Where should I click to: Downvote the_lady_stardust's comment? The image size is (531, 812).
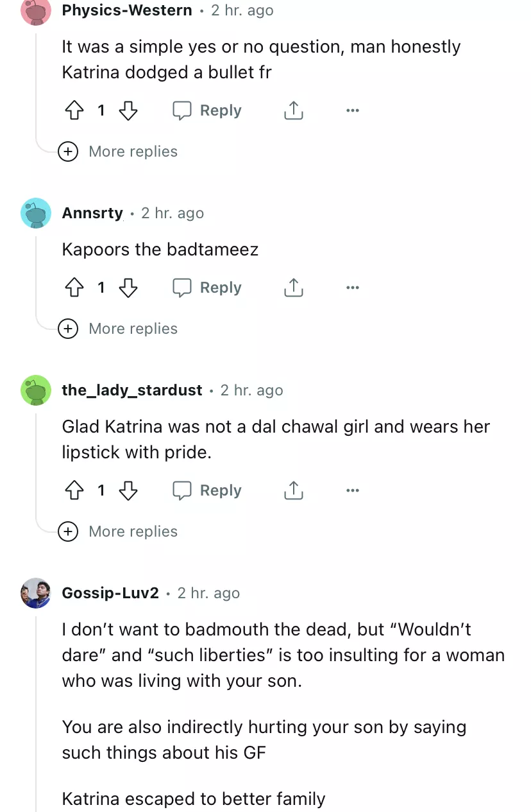pos(129,491)
